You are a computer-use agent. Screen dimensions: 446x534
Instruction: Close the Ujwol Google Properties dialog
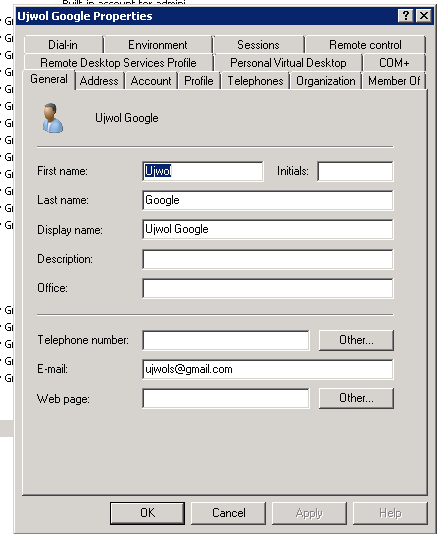[424, 16]
